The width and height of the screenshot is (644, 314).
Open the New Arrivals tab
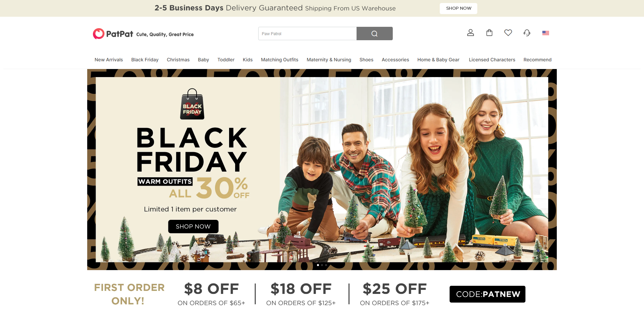point(109,60)
